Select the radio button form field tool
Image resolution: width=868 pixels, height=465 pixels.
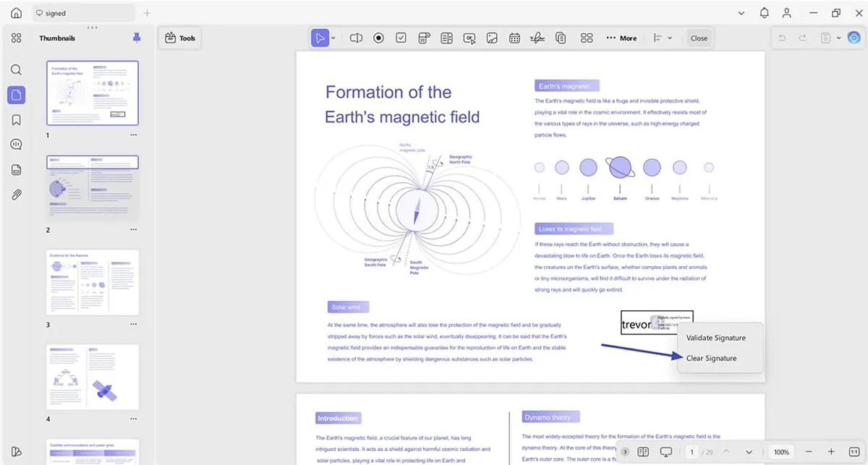(378, 38)
